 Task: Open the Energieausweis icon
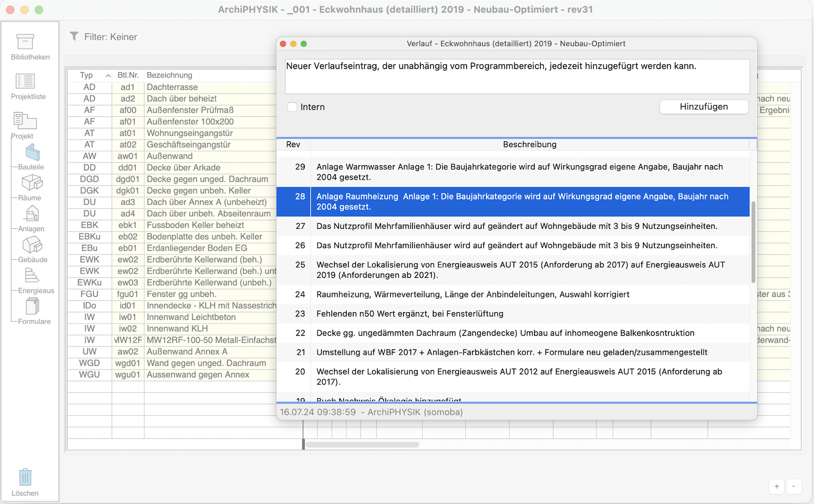coord(32,276)
